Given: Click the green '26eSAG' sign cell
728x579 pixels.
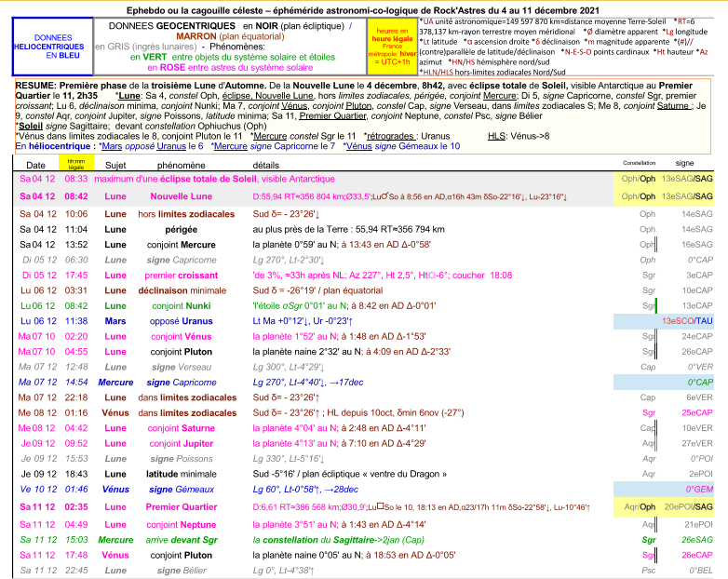Looking at the screenshot, I should [697, 540].
